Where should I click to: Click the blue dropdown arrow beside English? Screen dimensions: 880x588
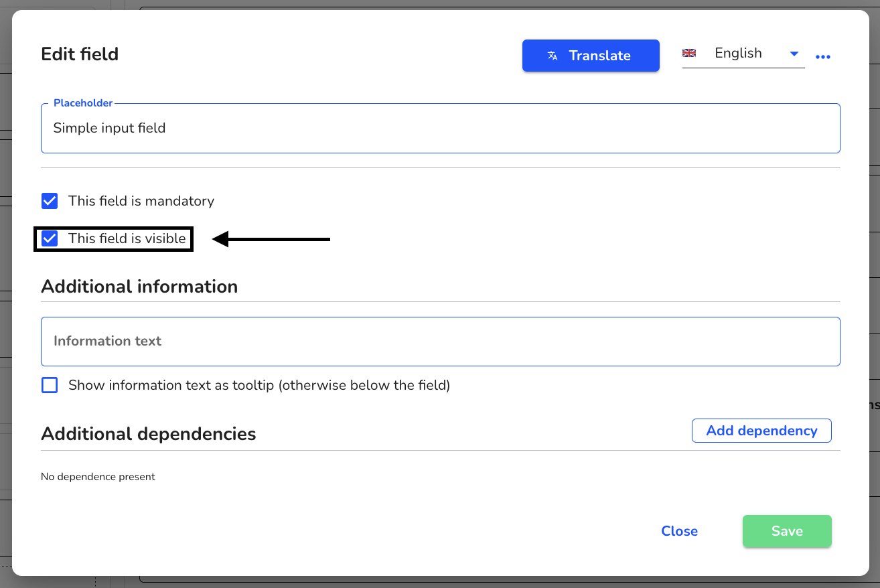794,54
